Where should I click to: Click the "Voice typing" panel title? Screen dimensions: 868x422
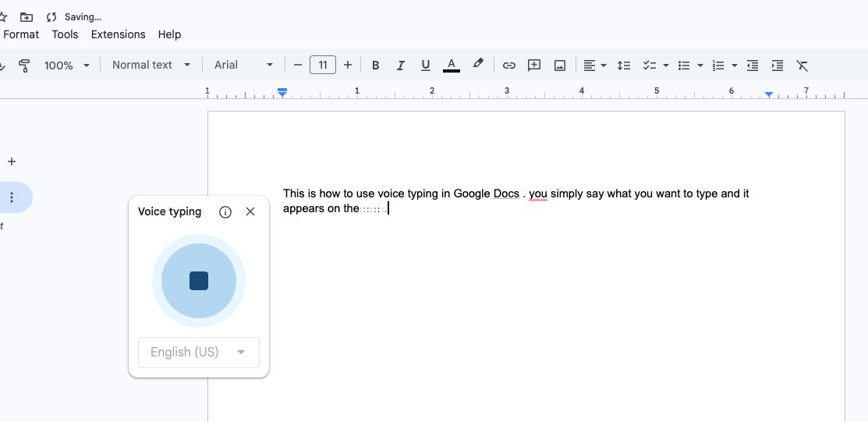click(170, 211)
